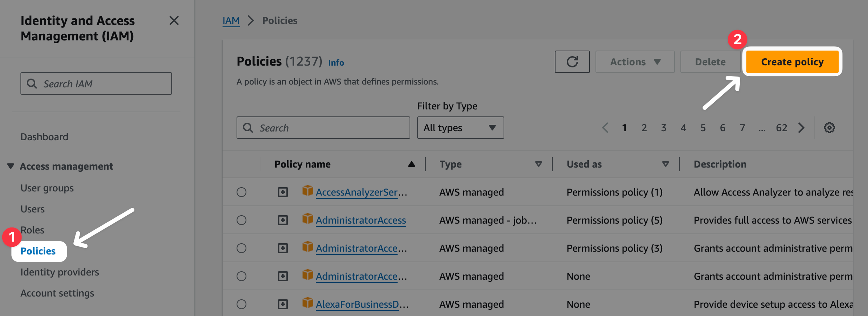Open Policies in the sidebar
Viewport: 868px width, 316px height.
pyautogui.click(x=38, y=251)
